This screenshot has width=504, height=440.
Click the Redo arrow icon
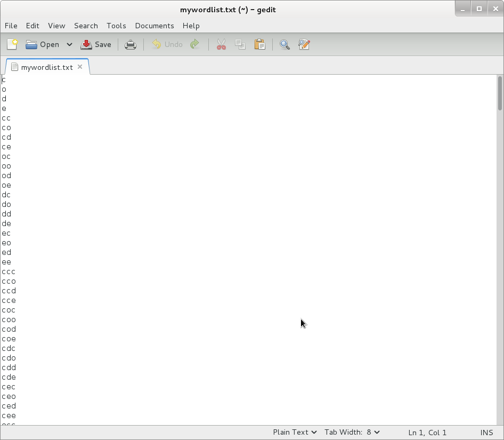(195, 44)
